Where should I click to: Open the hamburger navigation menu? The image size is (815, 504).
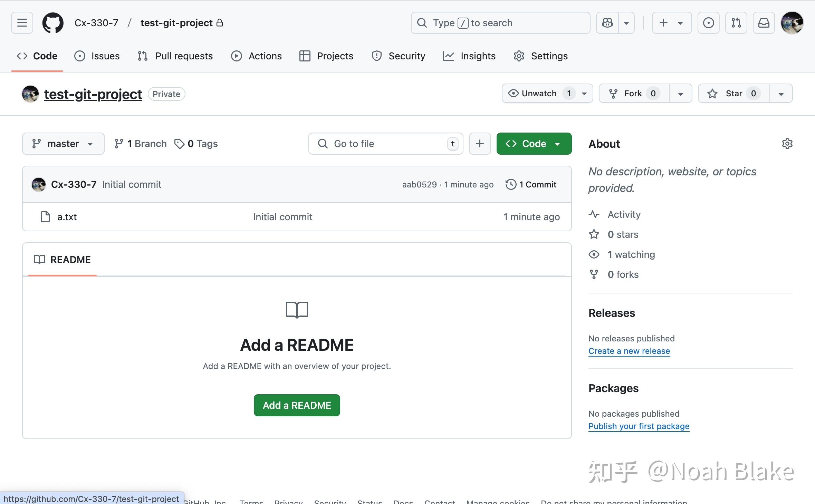(x=21, y=22)
